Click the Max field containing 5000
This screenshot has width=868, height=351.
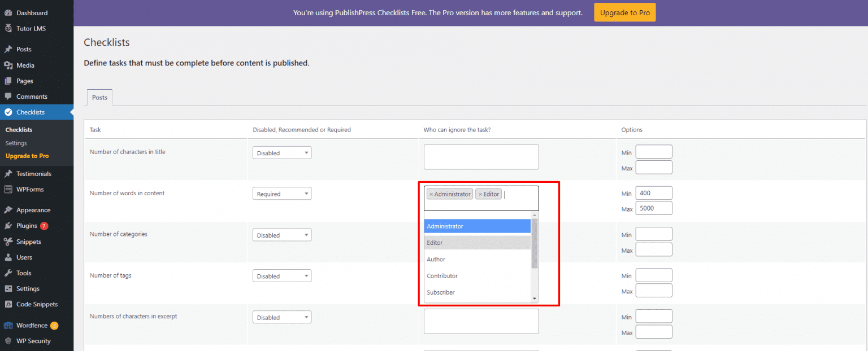[x=654, y=208]
